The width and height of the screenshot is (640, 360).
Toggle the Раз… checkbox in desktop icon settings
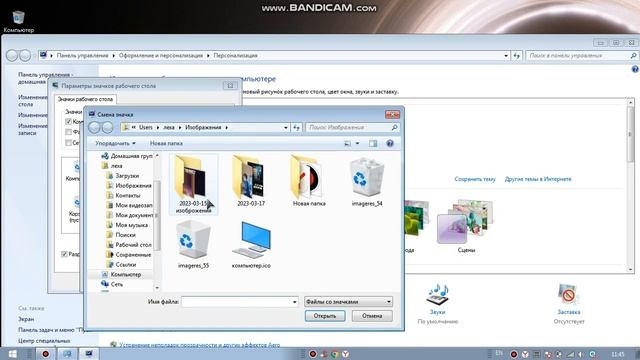pyautogui.click(x=64, y=254)
